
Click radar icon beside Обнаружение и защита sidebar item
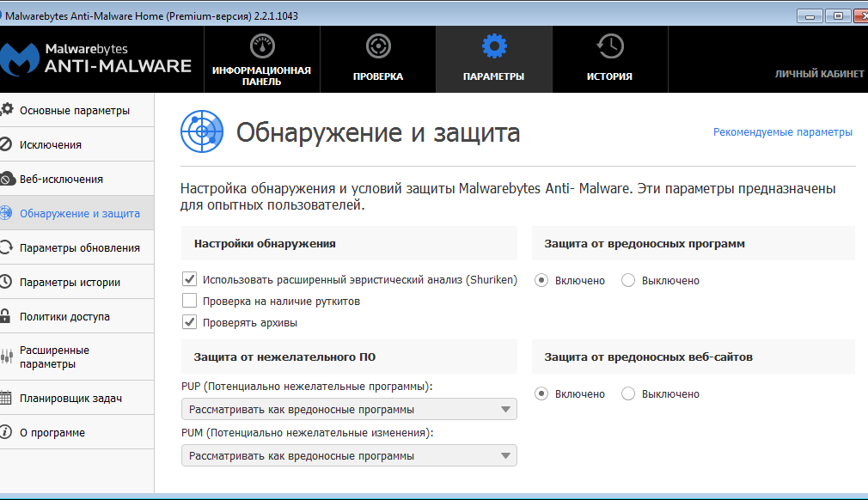pos(5,213)
